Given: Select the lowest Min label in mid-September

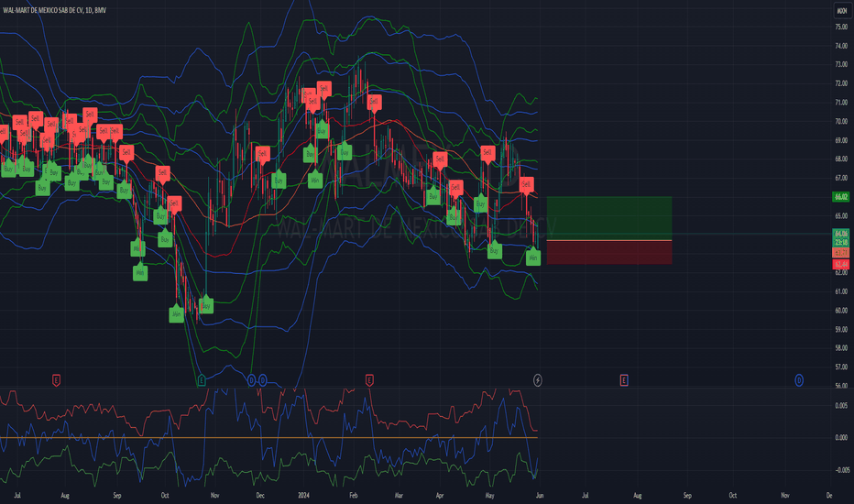Looking at the screenshot, I should coord(140,271).
